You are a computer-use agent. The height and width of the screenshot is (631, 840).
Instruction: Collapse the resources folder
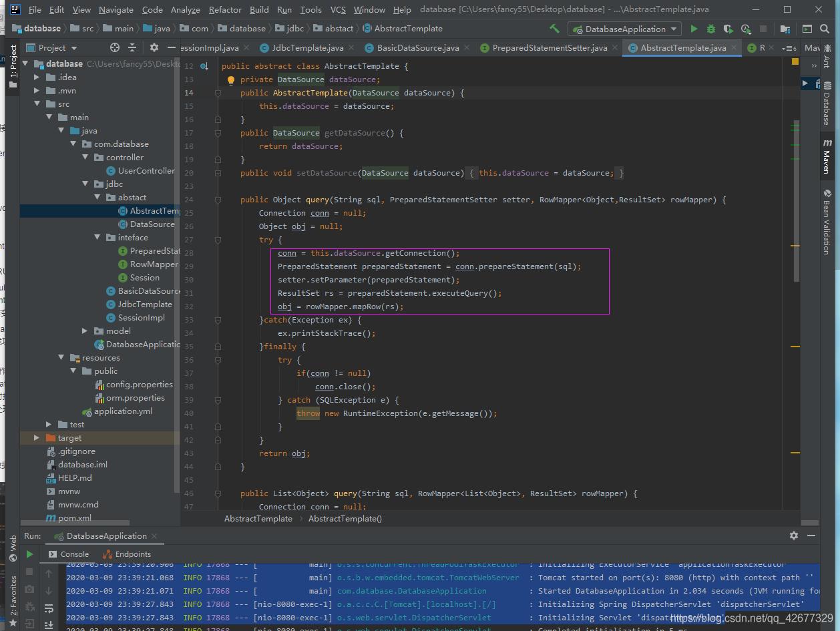point(61,358)
